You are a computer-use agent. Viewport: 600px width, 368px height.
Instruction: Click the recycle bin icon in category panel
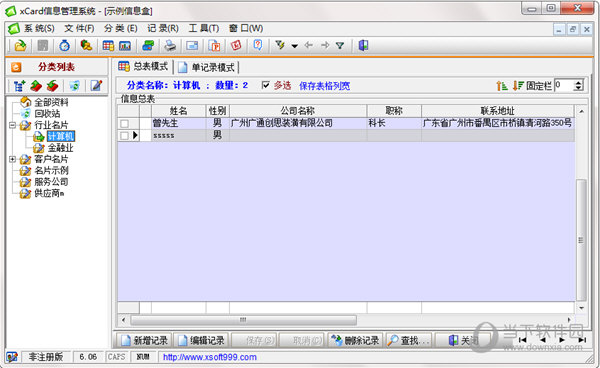(75, 86)
